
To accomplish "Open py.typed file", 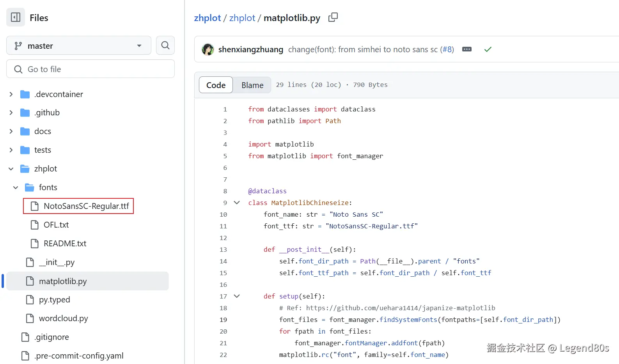I will pos(55,300).
